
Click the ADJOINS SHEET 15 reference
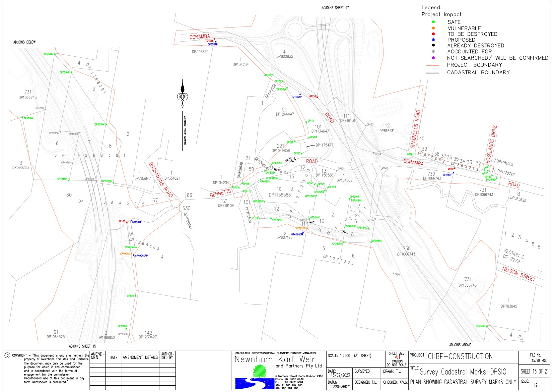[x=82, y=346]
